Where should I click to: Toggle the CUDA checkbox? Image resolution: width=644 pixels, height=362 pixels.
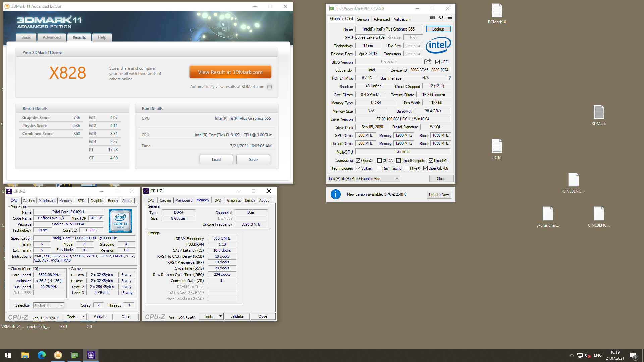pos(379,161)
